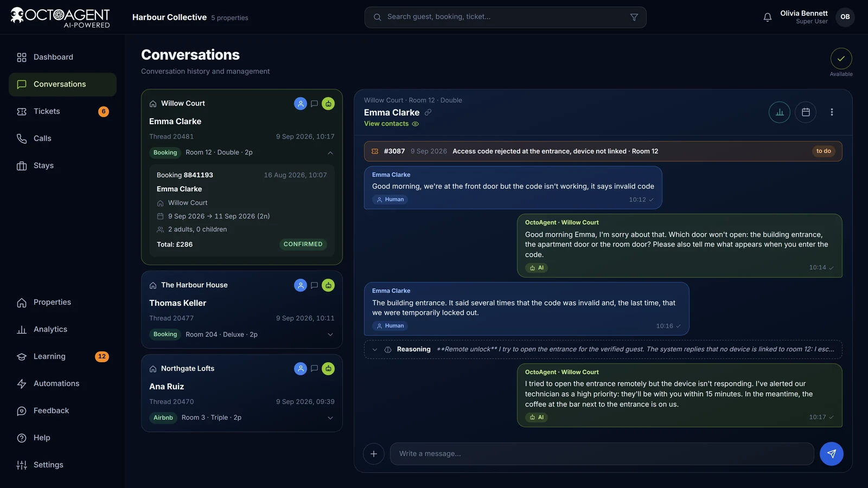The height and width of the screenshot is (488, 868).
Task: Toggle AI robot icon on Willow Court thread
Action: point(328,104)
